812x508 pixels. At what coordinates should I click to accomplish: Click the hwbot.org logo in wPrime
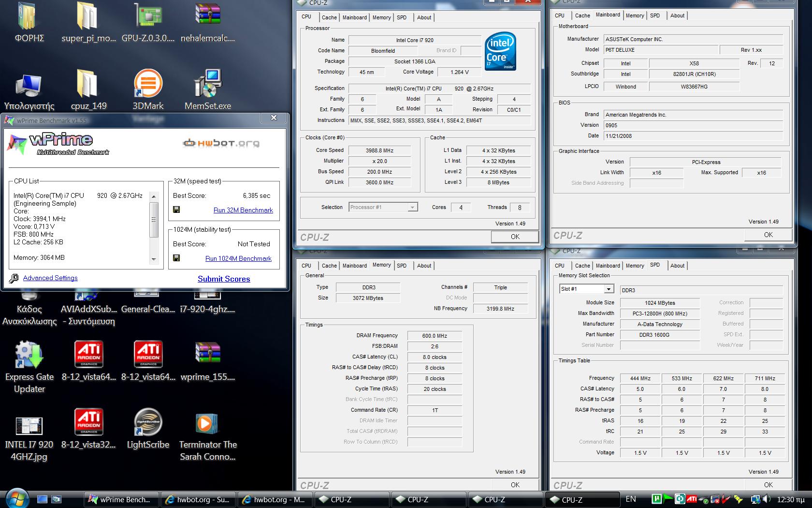pyautogui.click(x=221, y=143)
